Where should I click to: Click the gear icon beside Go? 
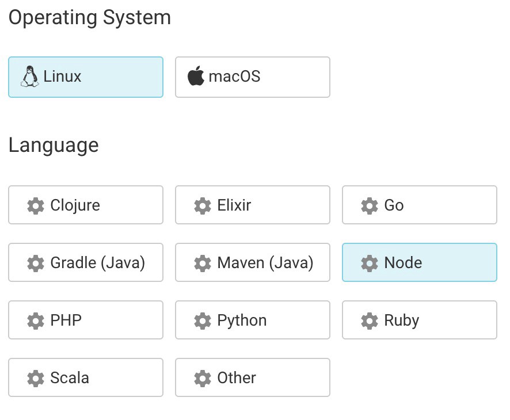pyautogui.click(x=370, y=205)
